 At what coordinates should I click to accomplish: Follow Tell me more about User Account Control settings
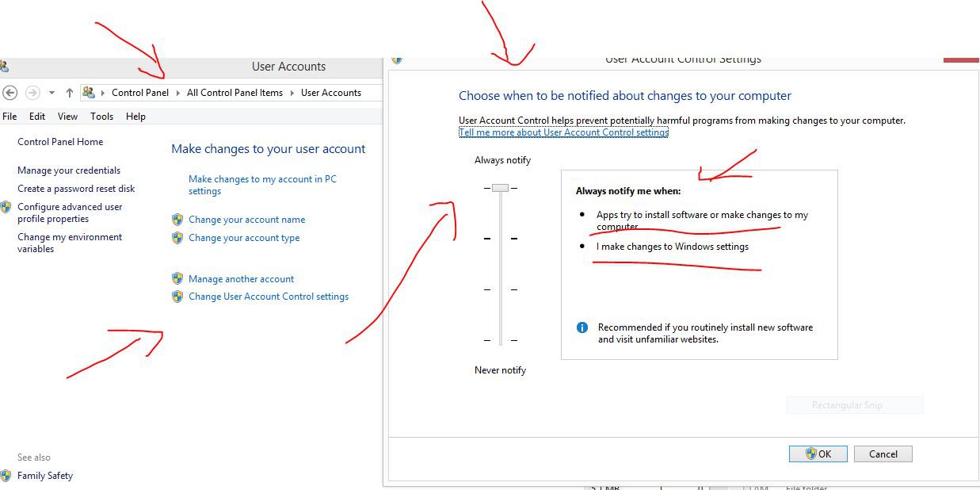coord(563,132)
